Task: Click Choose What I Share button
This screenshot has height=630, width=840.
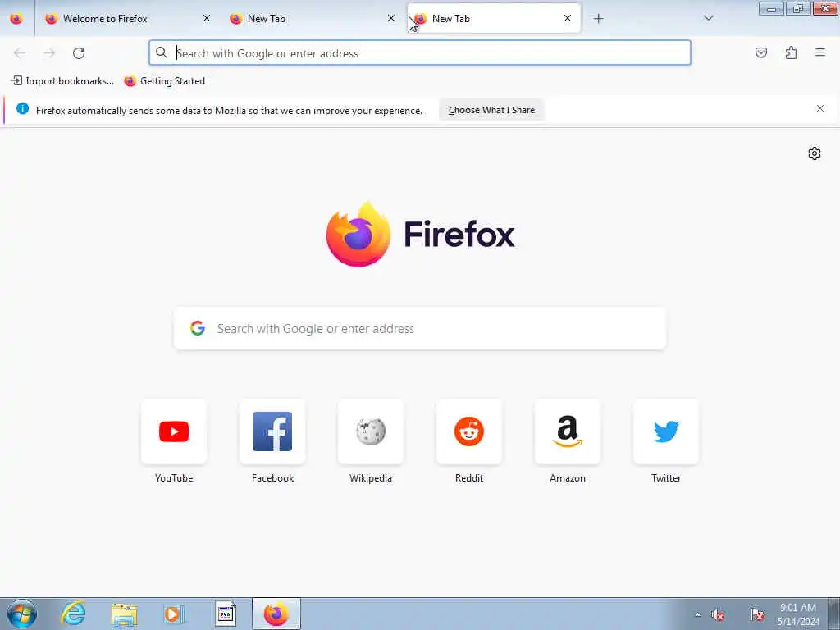Action: click(491, 110)
